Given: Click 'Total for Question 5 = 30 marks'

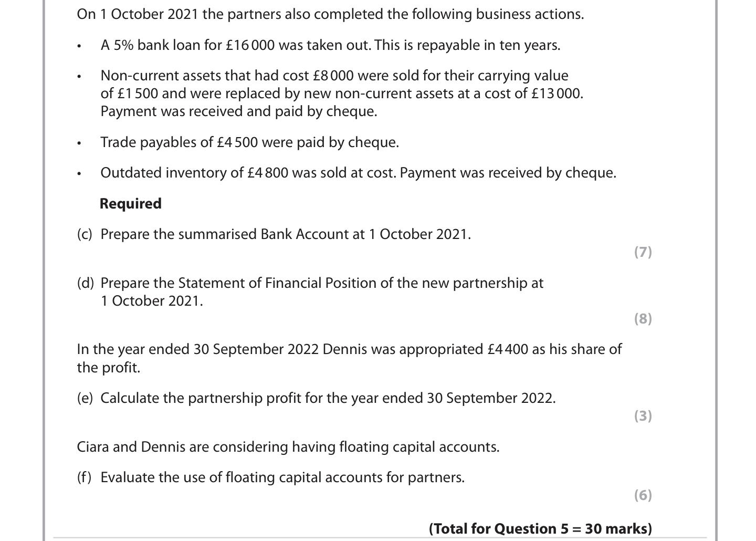Looking at the screenshot, I should [x=540, y=528].
